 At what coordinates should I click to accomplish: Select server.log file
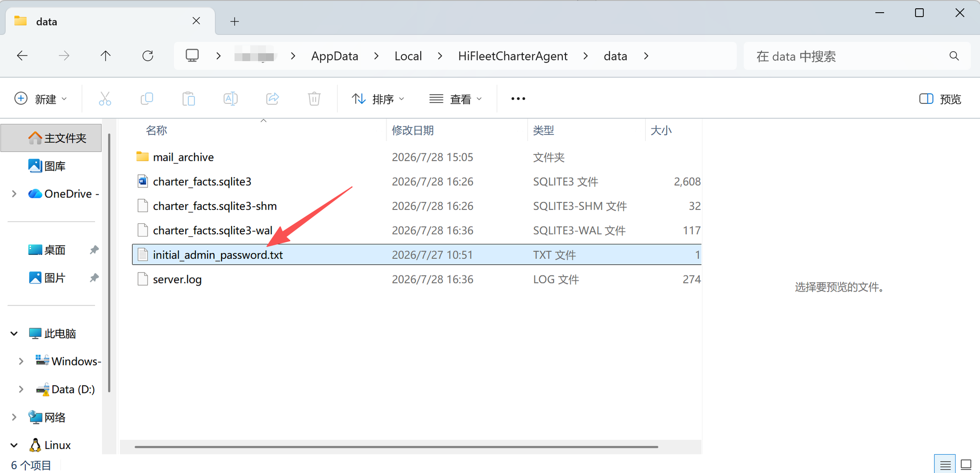[416, 279]
